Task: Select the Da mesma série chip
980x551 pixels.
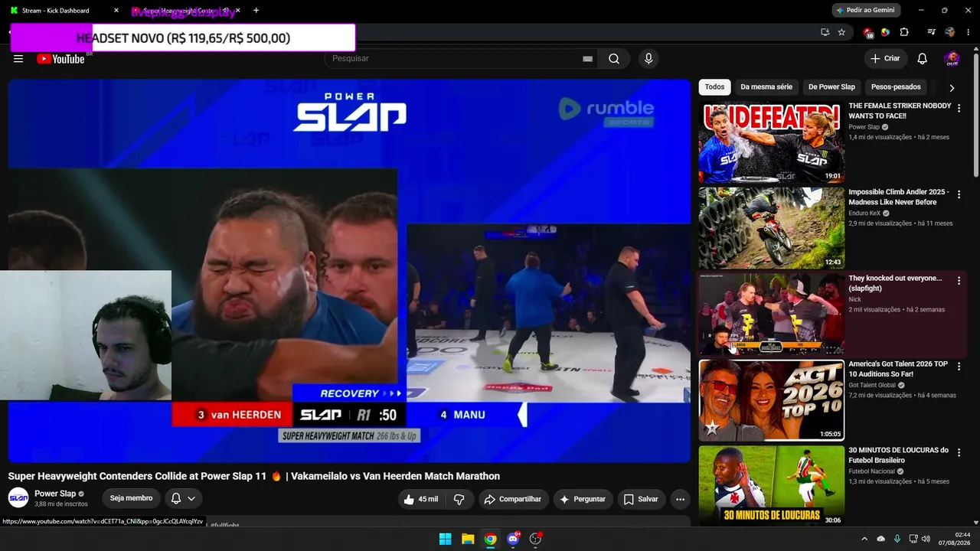Action: pyautogui.click(x=766, y=87)
